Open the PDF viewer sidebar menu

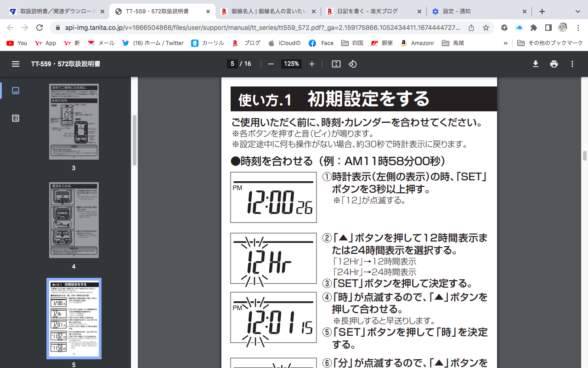16,64
